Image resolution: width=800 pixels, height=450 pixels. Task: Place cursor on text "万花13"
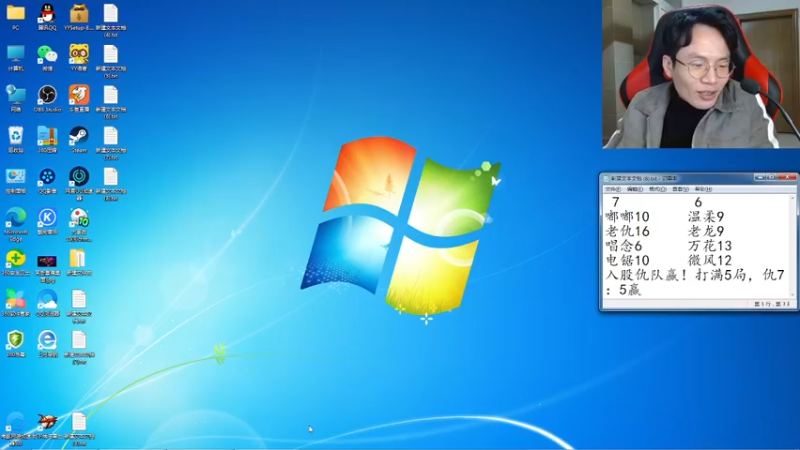[710, 246]
